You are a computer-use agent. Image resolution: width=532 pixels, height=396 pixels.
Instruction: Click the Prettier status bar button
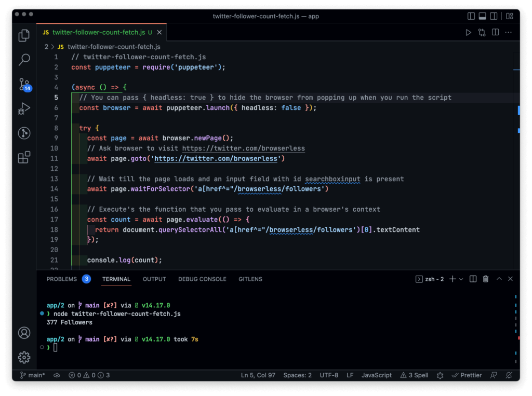click(467, 375)
